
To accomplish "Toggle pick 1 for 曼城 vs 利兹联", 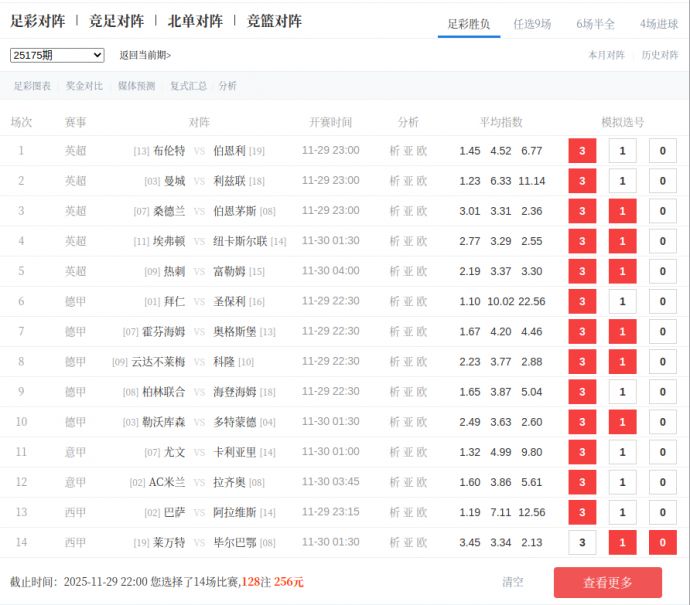I will (622, 181).
